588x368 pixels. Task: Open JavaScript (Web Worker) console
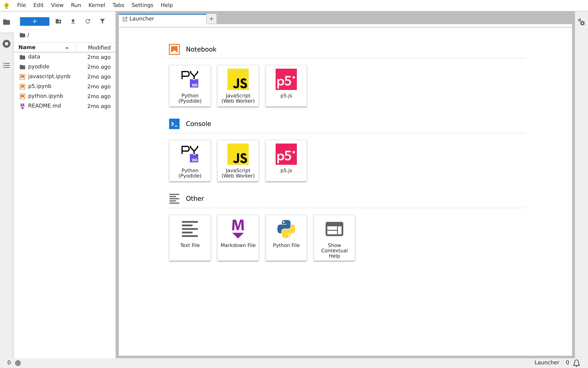238,161
